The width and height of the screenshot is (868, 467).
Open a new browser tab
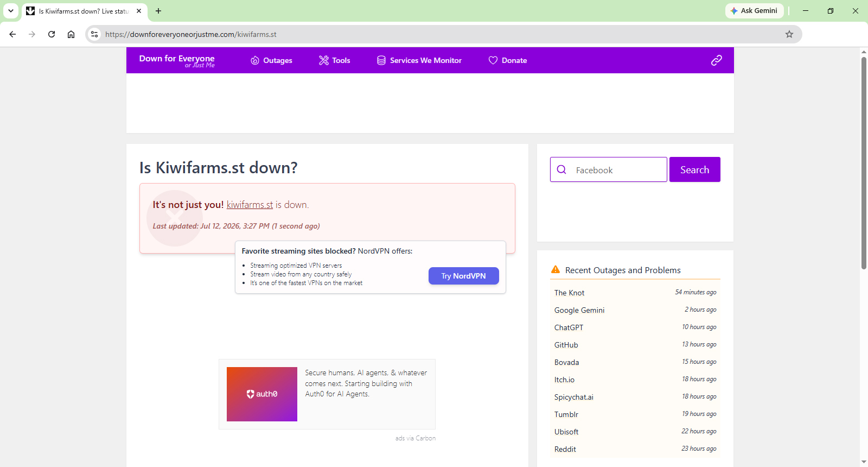tap(158, 11)
